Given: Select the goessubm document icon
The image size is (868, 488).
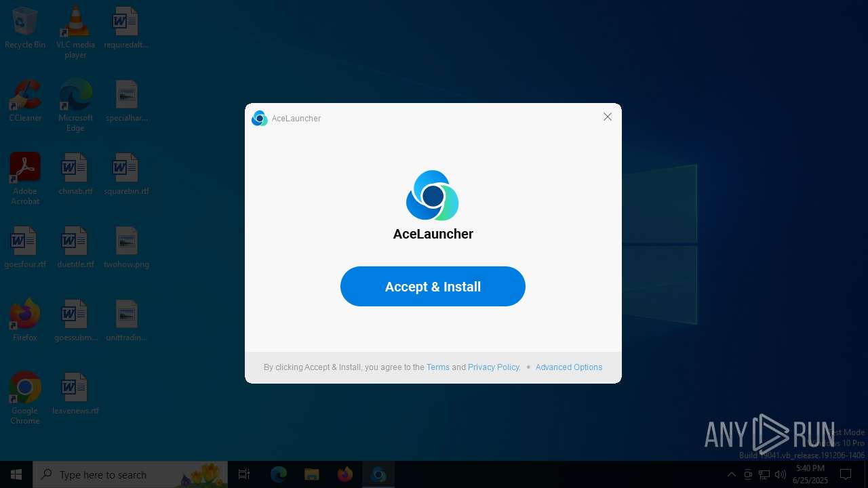Looking at the screenshot, I should pyautogui.click(x=75, y=321).
